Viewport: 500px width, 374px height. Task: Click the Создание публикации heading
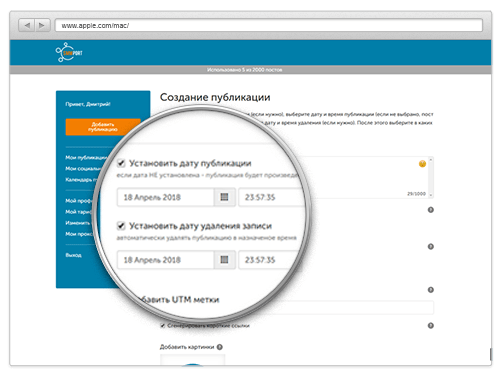(215, 97)
